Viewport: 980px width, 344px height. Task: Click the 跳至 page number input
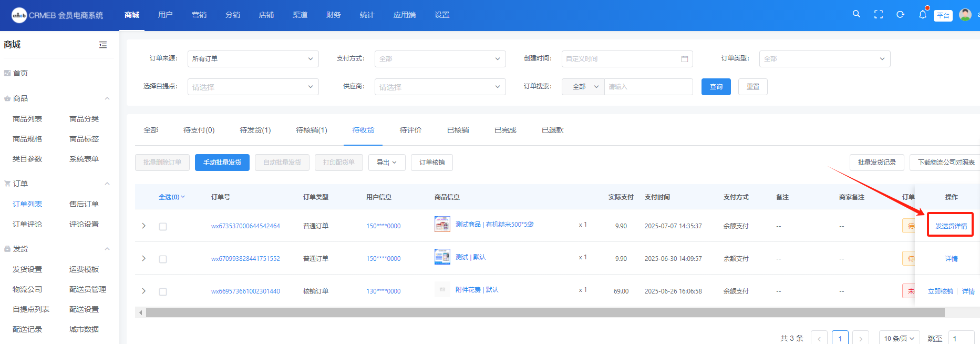pos(961,338)
